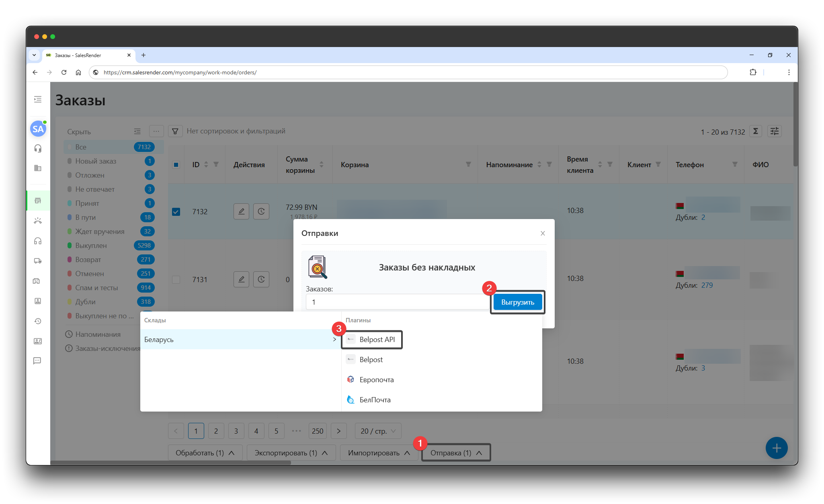Click the clock reminder icon for order 7132
The height and width of the screenshot is (504, 824).
(261, 211)
